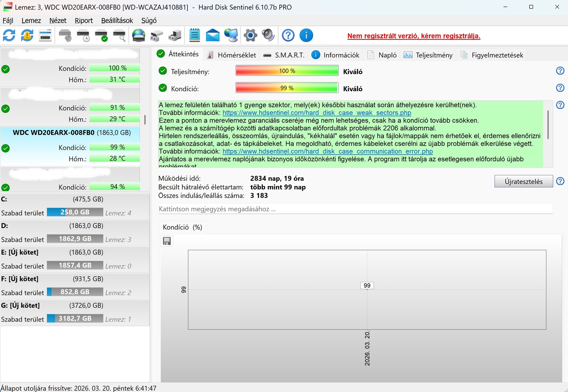Click the help icon next to Újratesztelés
The height and width of the screenshot is (392, 568).
[560, 181]
